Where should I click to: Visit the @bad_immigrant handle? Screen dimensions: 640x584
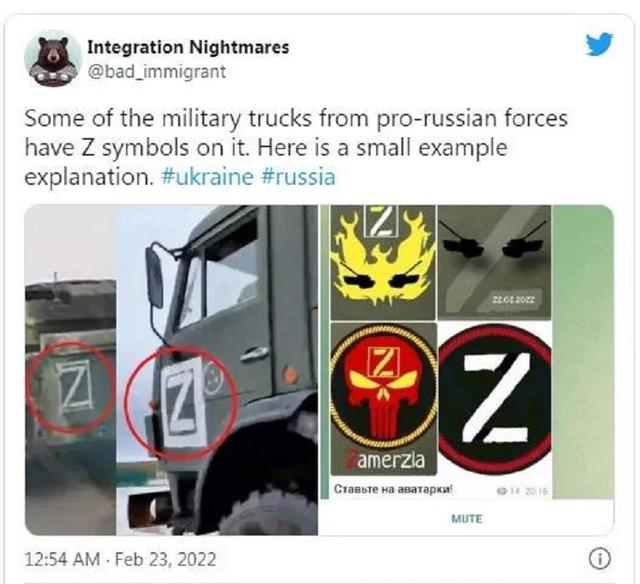point(157,72)
